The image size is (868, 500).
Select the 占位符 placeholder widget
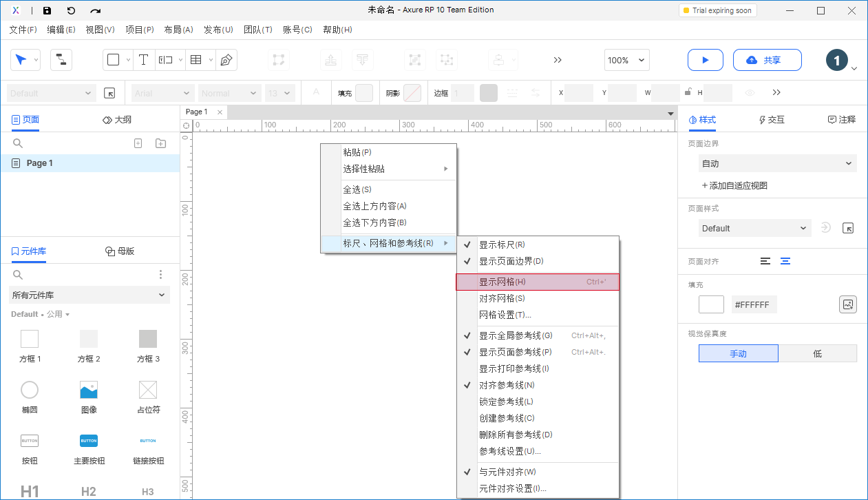coord(148,398)
